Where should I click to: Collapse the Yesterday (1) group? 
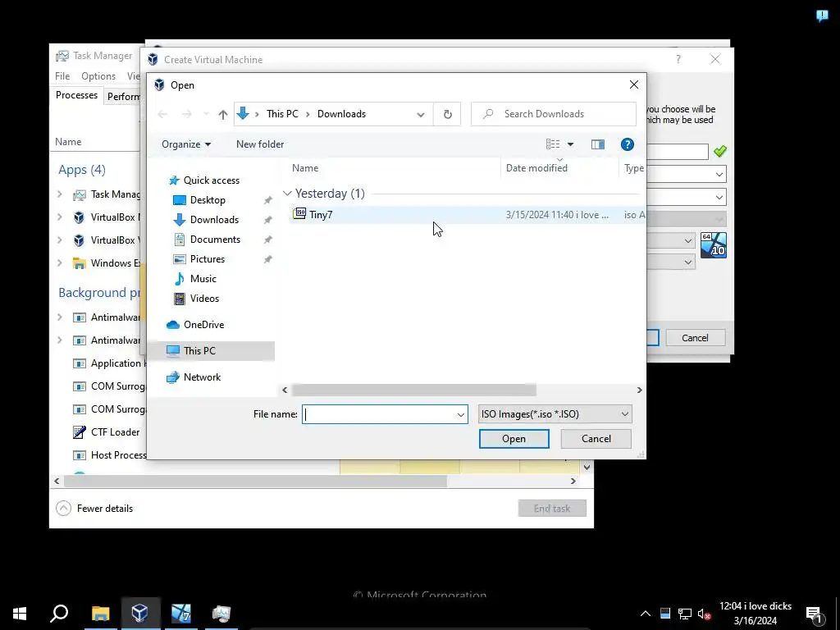tap(287, 194)
